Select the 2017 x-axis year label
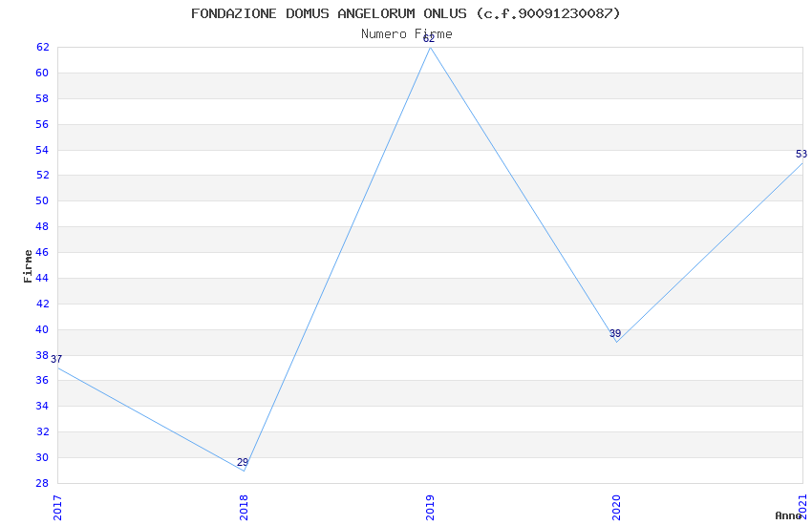Image resolution: width=812 pixels, height=525 pixels. coord(57,508)
